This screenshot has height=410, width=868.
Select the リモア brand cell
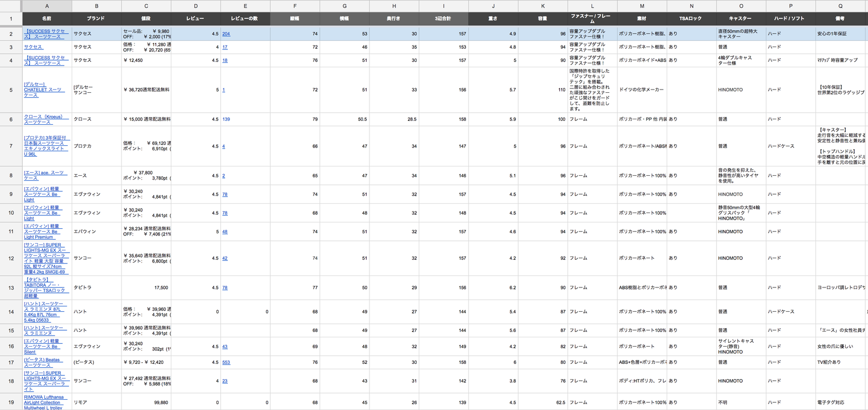point(97,402)
